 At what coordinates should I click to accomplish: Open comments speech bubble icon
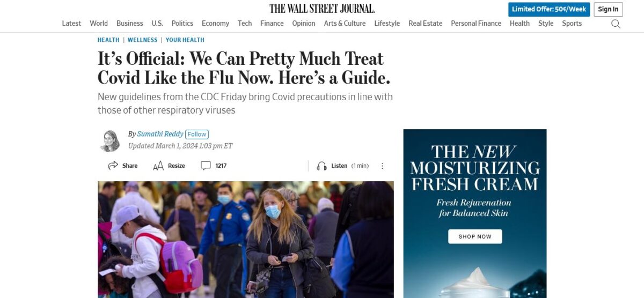206,166
